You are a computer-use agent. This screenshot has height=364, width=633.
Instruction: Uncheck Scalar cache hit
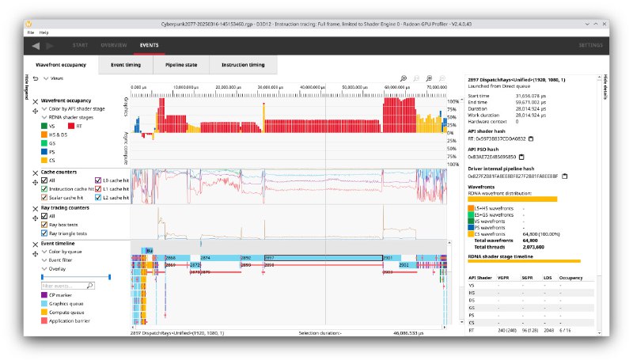point(44,197)
